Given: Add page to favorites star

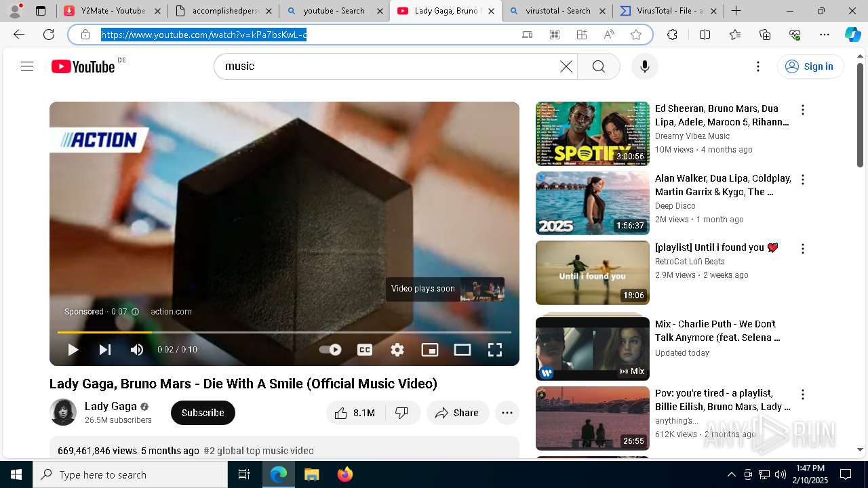Looking at the screenshot, I should point(636,35).
